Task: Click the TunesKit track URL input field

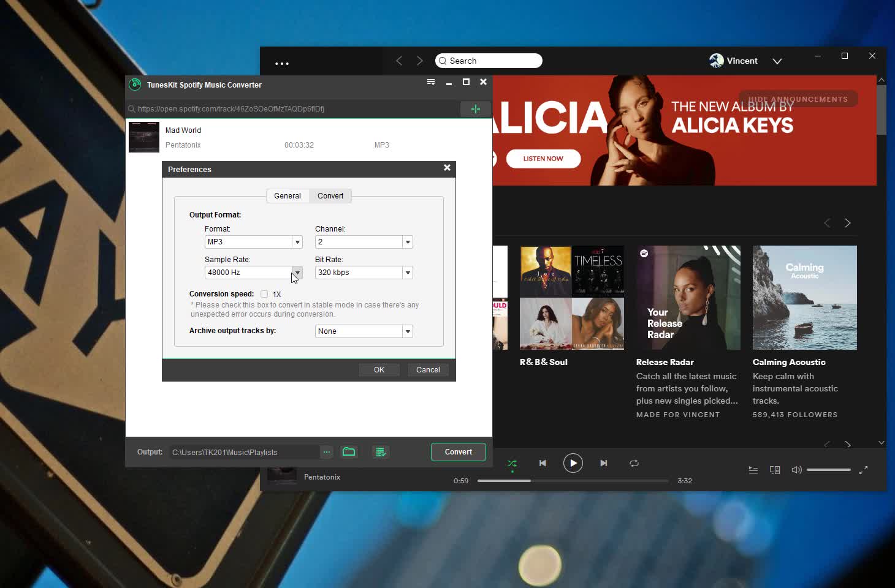Action: 293,109
